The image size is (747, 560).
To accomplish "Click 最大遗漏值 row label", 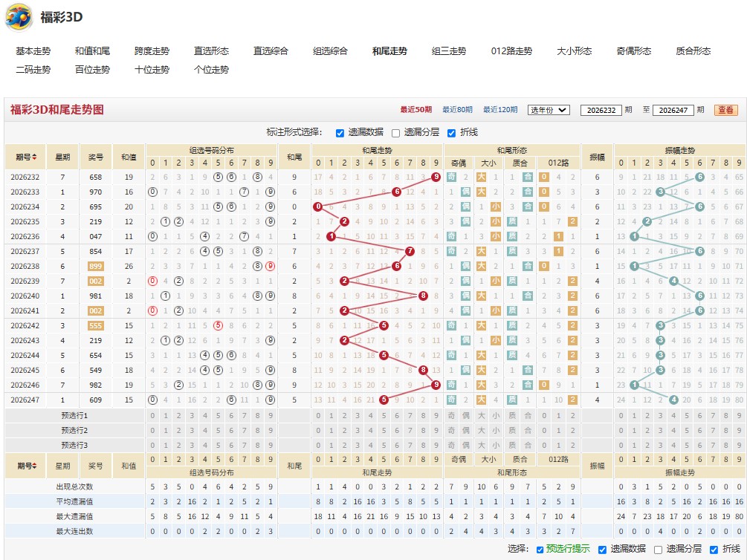I will [x=75, y=516].
